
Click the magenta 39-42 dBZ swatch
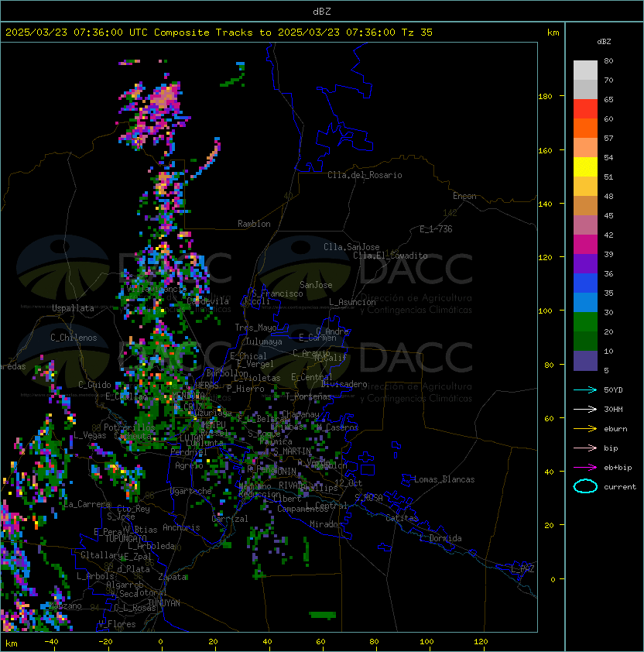coord(585,245)
